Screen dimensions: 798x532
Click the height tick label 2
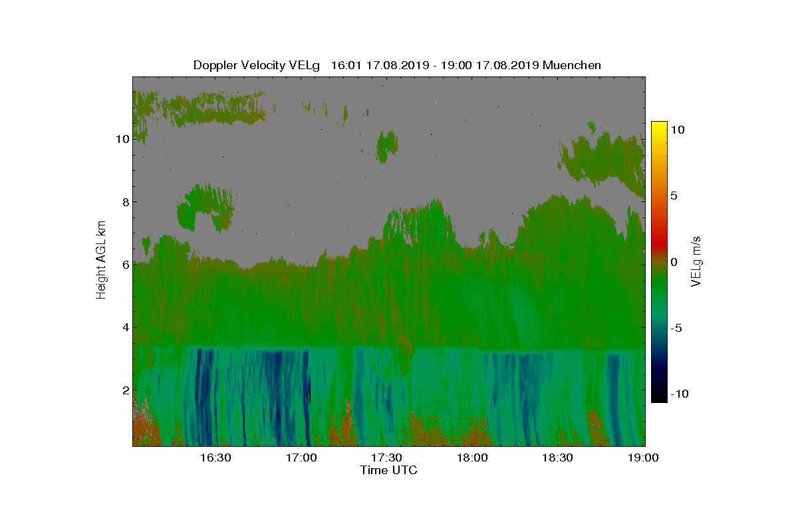(x=124, y=390)
